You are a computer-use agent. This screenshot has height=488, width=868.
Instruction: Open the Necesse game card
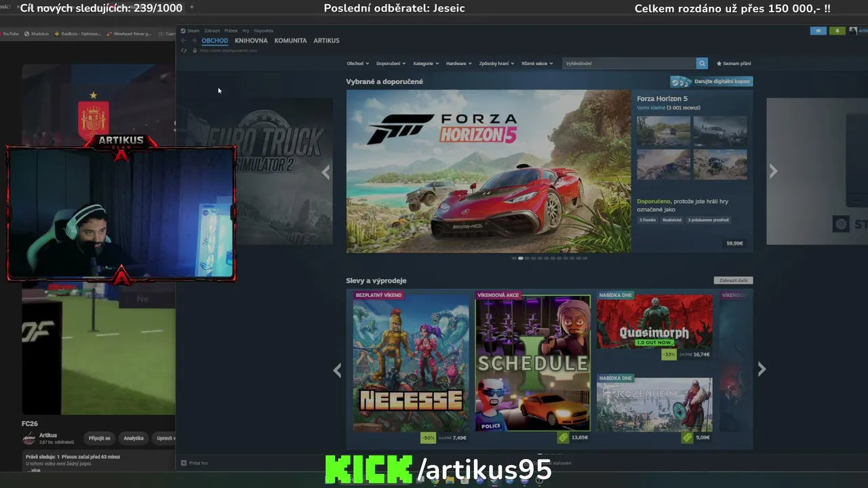coord(411,361)
